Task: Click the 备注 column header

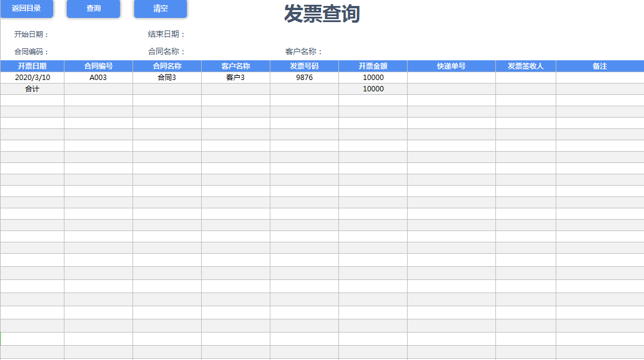Action: pyautogui.click(x=599, y=66)
